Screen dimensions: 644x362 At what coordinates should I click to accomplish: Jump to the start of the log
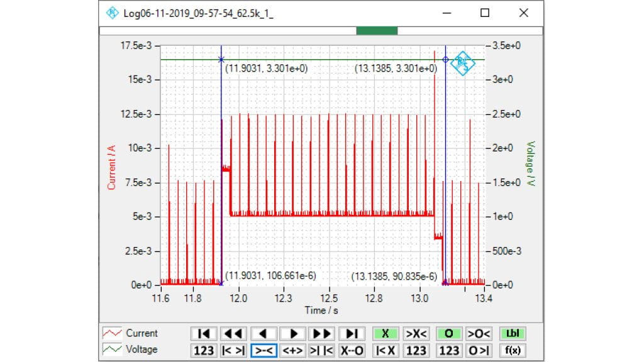pyautogui.click(x=203, y=334)
